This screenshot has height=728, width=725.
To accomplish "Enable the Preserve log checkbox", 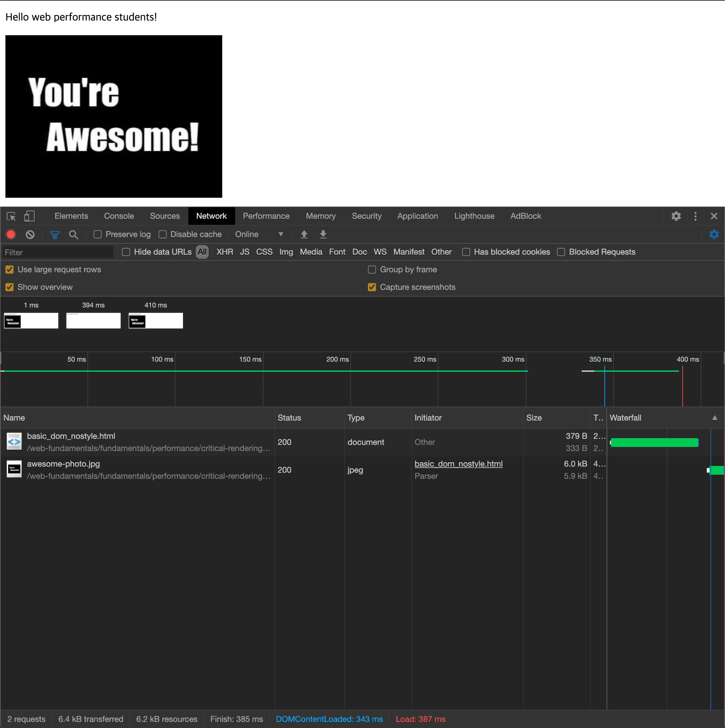I will [x=98, y=234].
